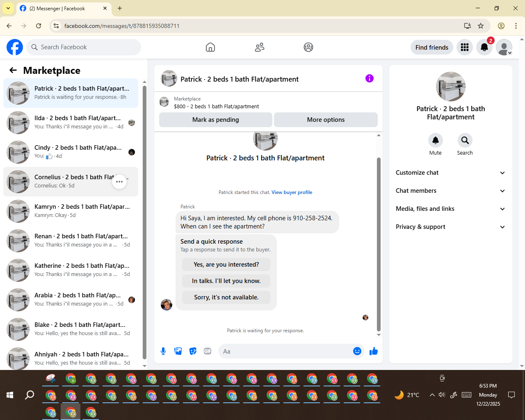This screenshot has height=420, width=525.
Task: Open the Ahniyah conversation in the list
Action: coord(71,358)
